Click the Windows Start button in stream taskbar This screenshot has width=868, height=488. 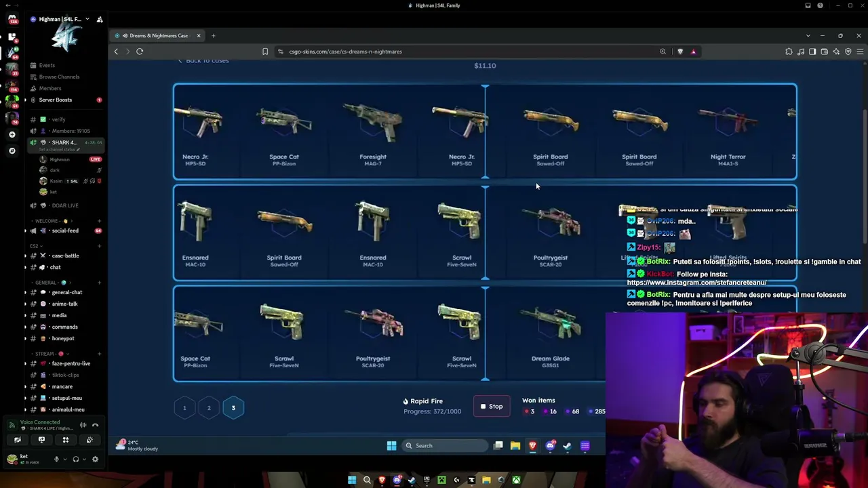[x=391, y=445]
